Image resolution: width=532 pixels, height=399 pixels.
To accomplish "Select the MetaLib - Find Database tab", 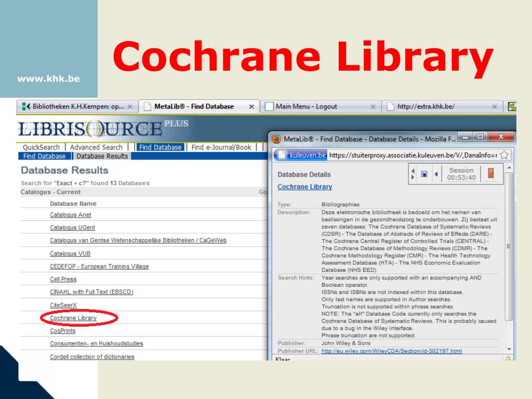I will pyautogui.click(x=199, y=107).
